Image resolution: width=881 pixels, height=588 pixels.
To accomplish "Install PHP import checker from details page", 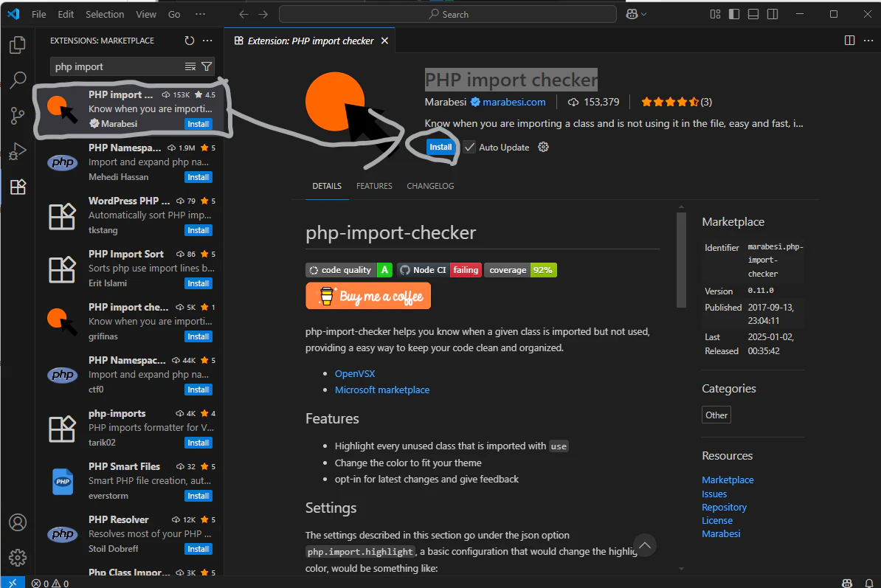I will click(440, 147).
